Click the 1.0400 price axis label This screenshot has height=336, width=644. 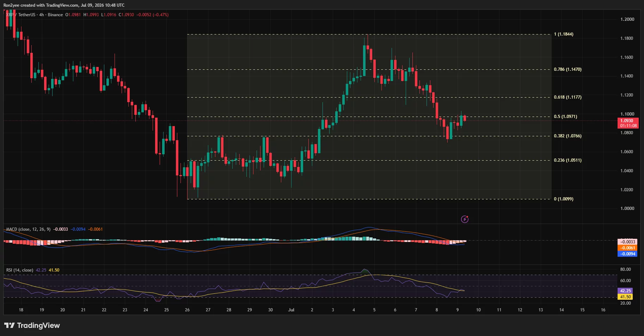(x=627, y=171)
